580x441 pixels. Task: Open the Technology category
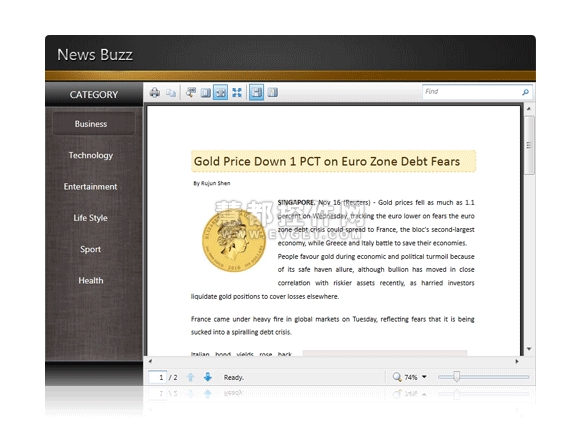coord(91,155)
